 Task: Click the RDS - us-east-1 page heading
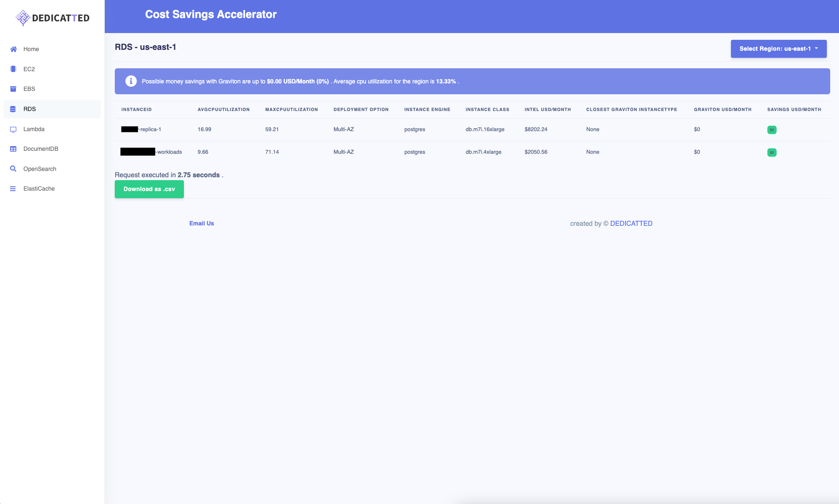(145, 47)
